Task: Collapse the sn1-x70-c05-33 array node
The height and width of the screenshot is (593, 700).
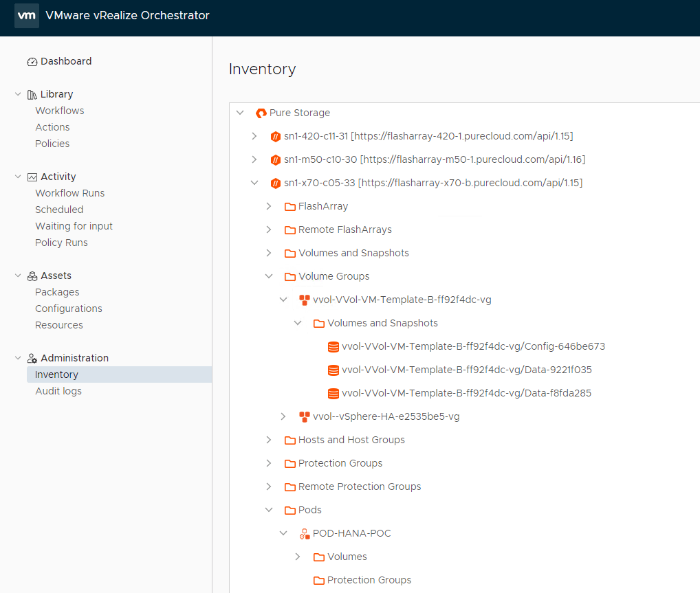Action: click(x=254, y=183)
